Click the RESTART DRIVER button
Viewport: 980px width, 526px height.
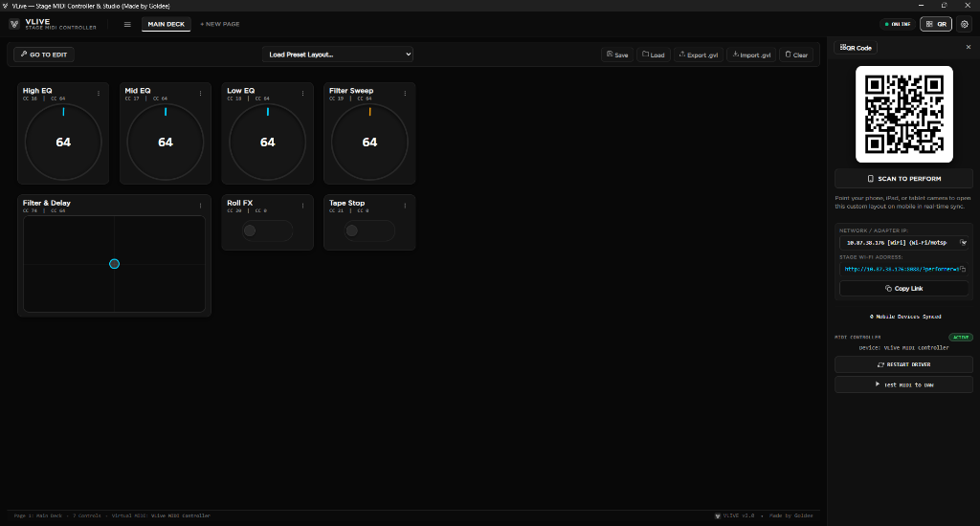click(x=903, y=364)
